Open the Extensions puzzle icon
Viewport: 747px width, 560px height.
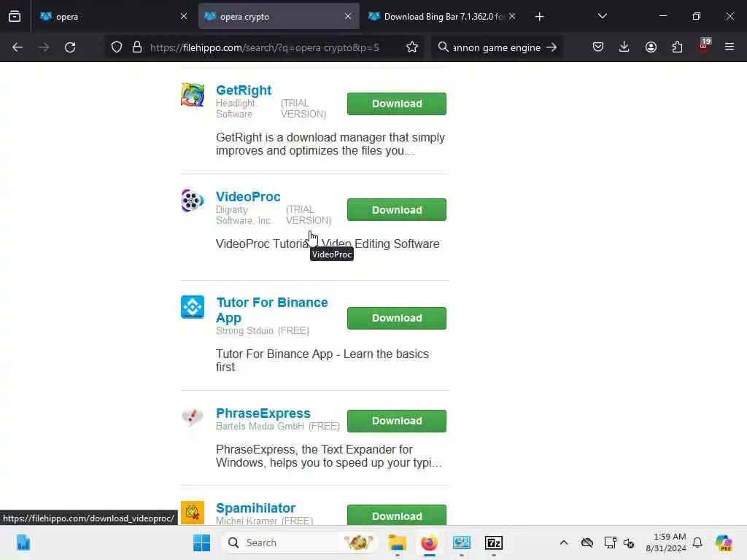point(677,47)
